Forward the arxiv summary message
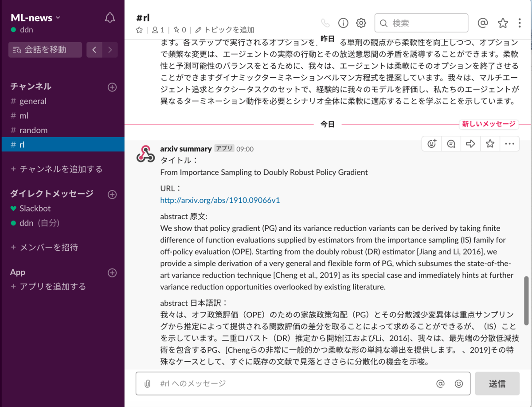Viewport: 532px width, 407px height. (470, 143)
